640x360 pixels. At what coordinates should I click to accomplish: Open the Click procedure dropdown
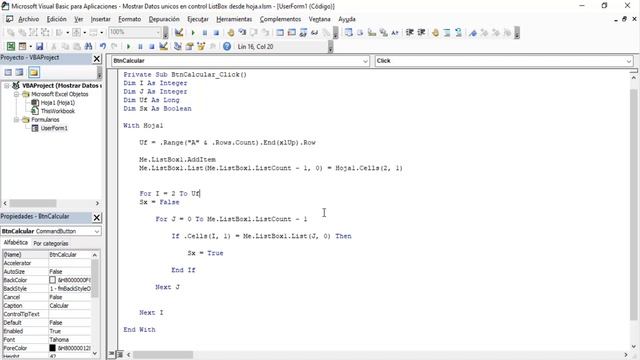click(x=629, y=61)
